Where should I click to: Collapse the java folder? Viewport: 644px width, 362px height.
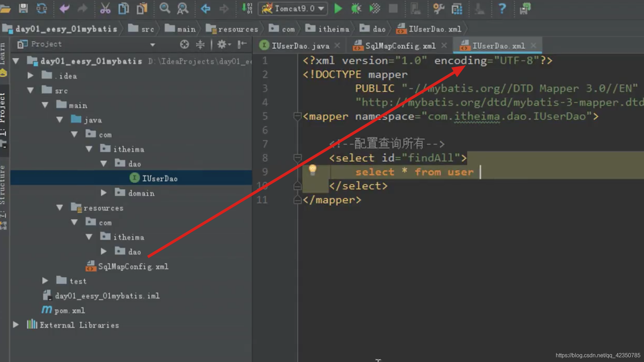click(x=60, y=120)
